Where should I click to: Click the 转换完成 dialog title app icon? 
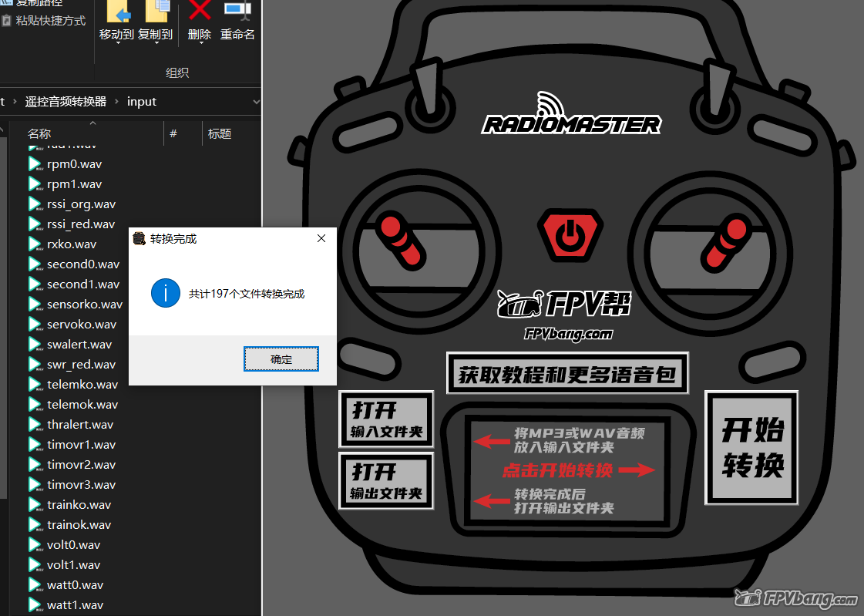(x=140, y=238)
